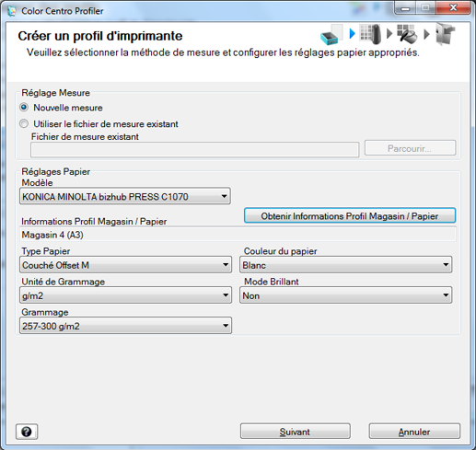Screen dimensions: 476x450
Task: Open the Modèle dropdown
Action: point(125,196)
